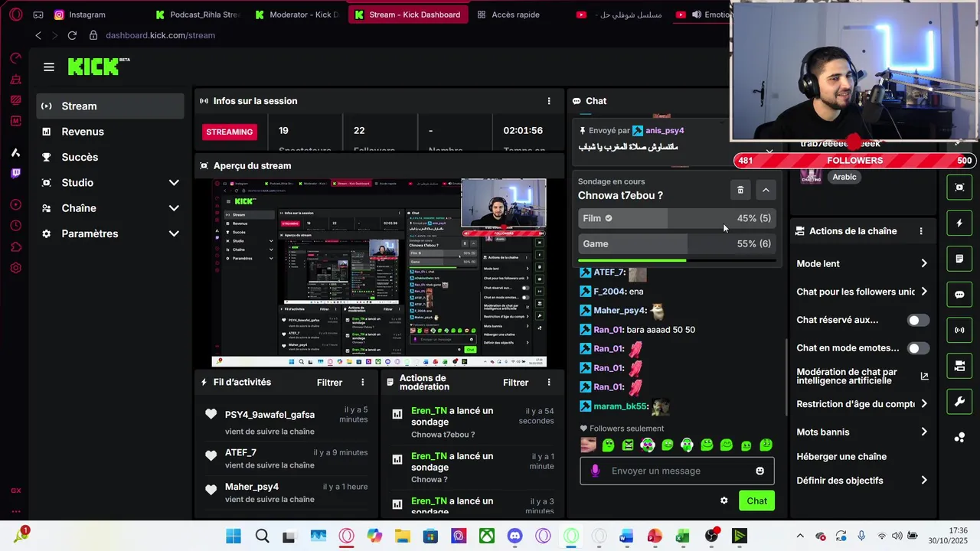
Task: Go back in the browser
Action: (38, 35)
